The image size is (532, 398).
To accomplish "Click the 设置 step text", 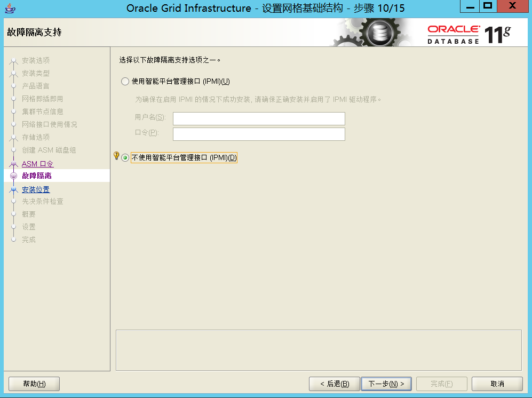I will pyautogui.click(x=29, y=227).
